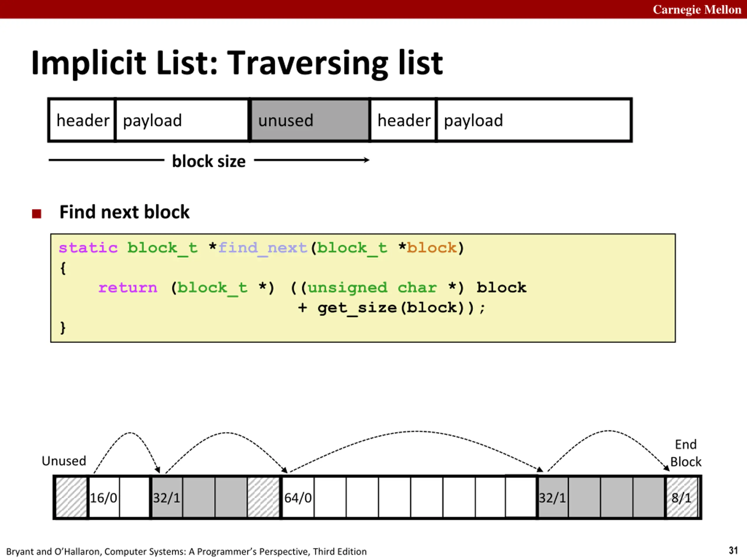Click the first payload box
The width and height of the screenshot is (747, 560).
click(182, 120)
